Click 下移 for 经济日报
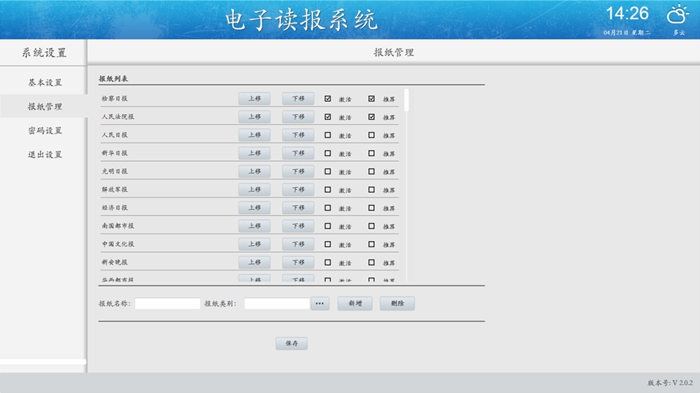The image size is (700, 393). pos(298,208)
